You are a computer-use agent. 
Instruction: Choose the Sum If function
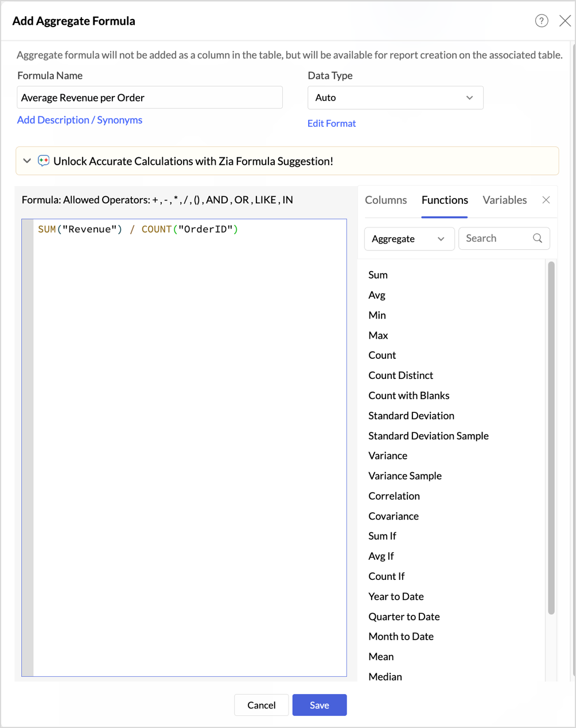tap(382, 536)
